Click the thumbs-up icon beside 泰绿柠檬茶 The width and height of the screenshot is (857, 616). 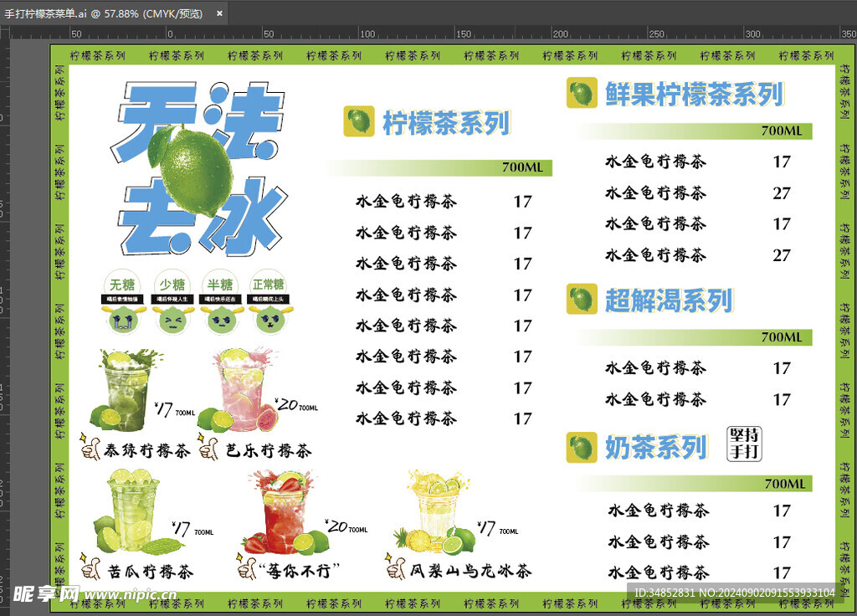pos(90,448)
